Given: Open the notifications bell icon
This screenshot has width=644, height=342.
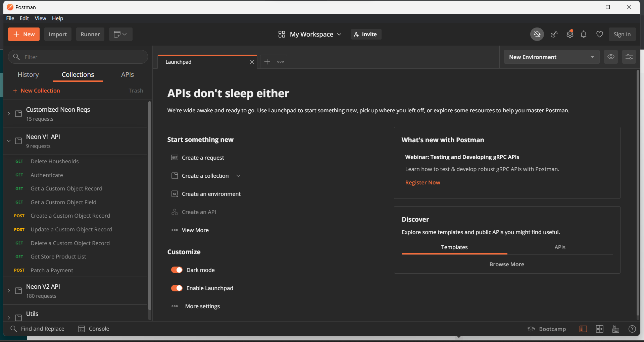Looking at the screenshot, I should point(584,34).
